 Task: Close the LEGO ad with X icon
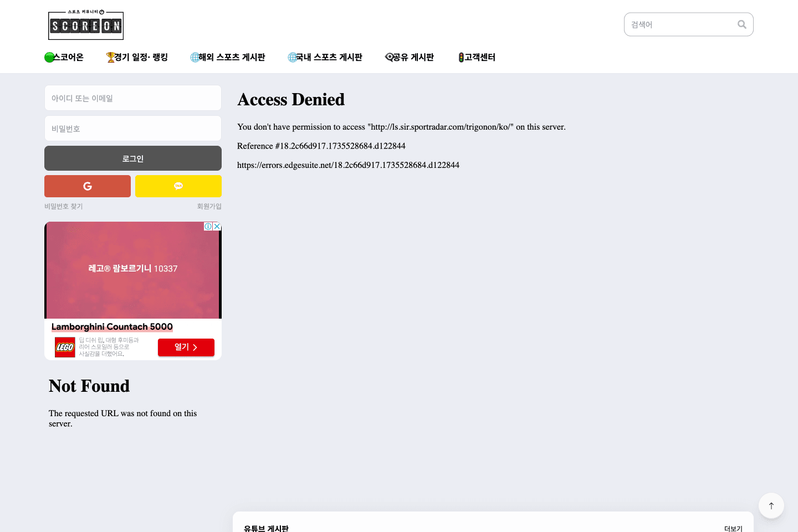point(217,226)
